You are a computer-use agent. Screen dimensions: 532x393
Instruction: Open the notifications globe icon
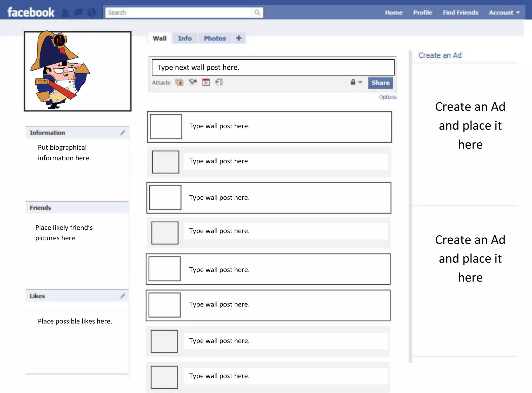(91, 12)
